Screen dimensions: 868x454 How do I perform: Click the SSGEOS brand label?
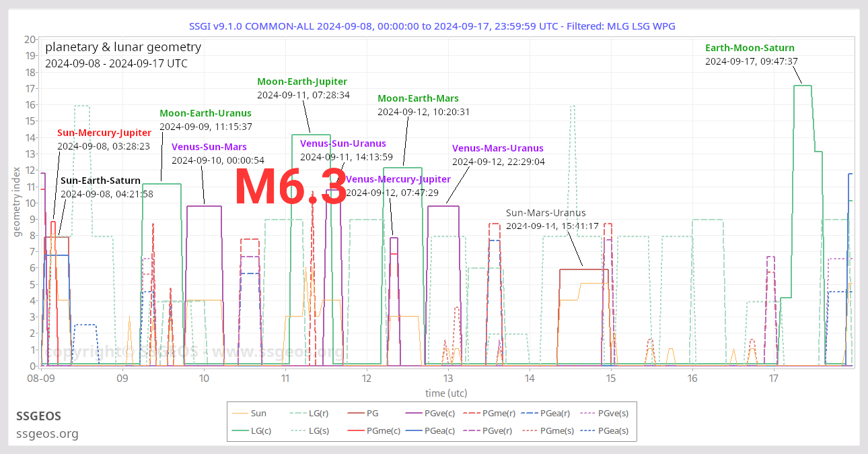click(38, 416)
